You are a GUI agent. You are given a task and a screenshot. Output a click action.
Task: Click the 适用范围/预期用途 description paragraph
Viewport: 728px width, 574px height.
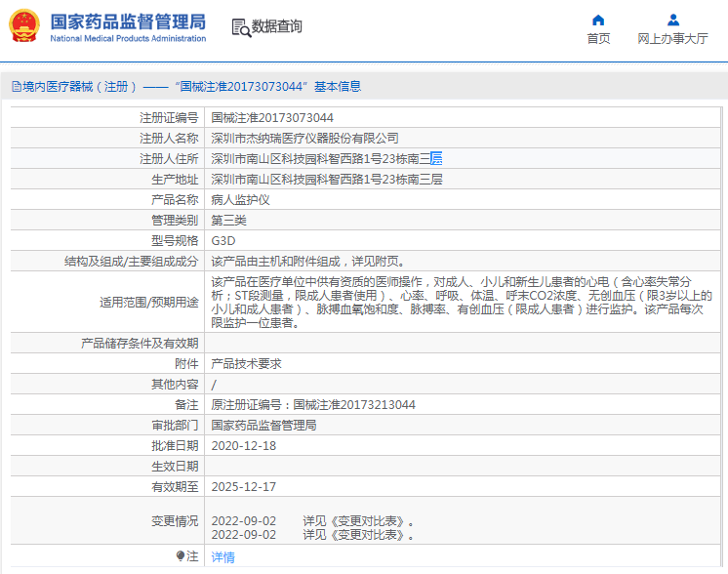click(x=462, y=302)
